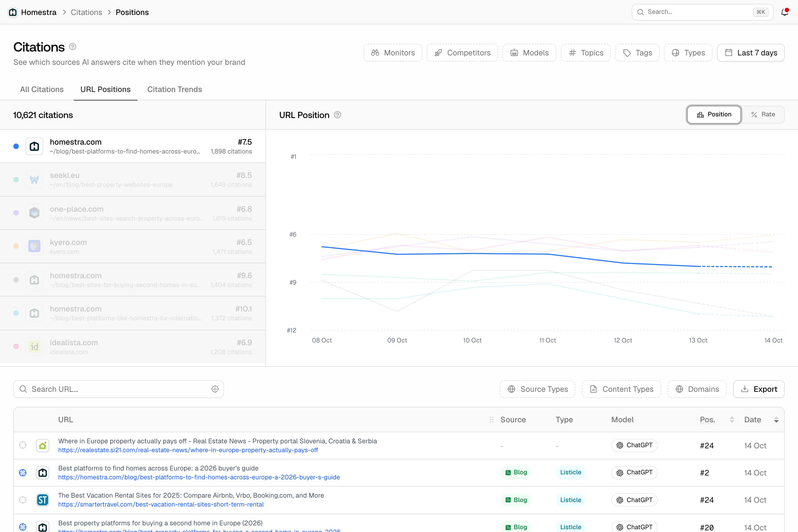Sort table by Date column arrows

(x=776, y=420)
